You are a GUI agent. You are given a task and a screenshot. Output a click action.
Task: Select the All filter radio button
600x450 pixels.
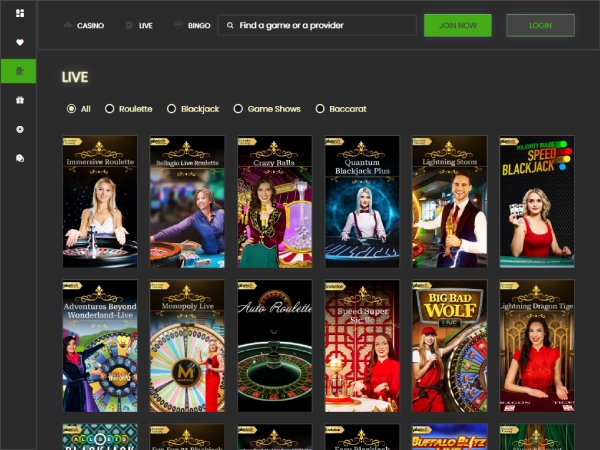click(x=71, y=108)
